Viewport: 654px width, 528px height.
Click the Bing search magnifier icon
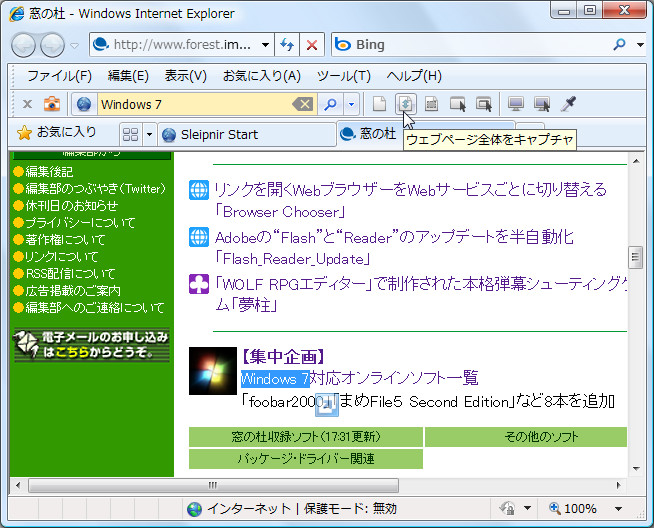pos(619,44)
